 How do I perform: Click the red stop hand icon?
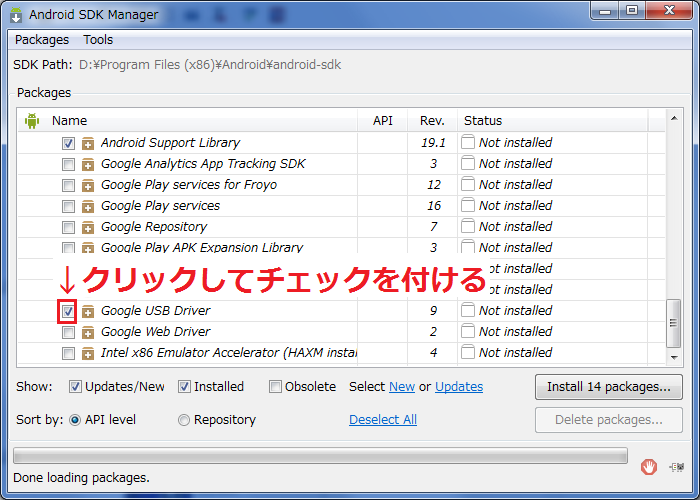point(649,467)
